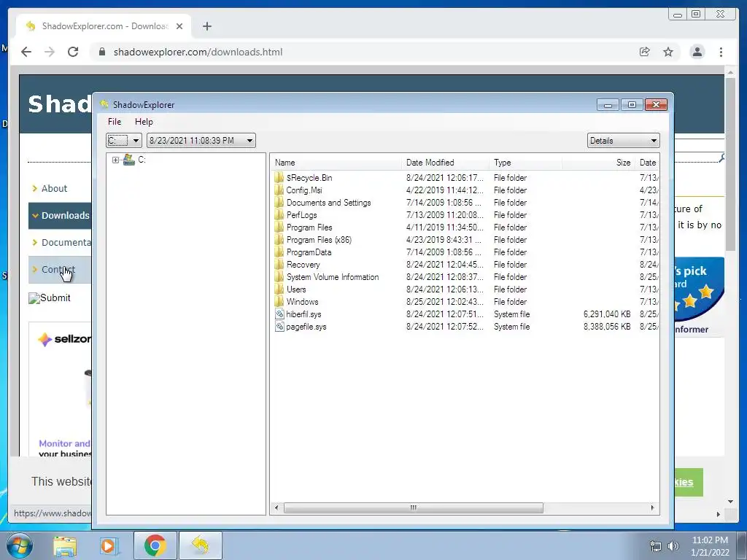Select the Config.Msi folder icon
Viewport: 747px width, 560px height.
tap(279, 190)
